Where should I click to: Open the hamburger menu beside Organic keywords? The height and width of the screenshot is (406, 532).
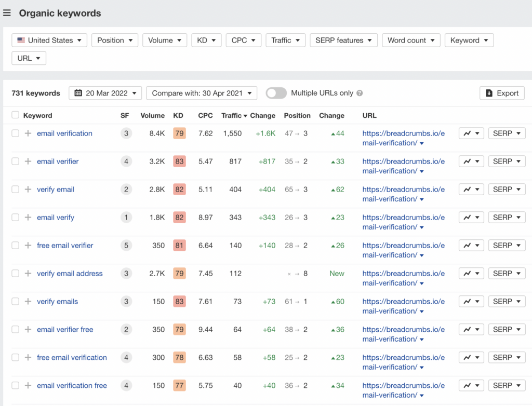click(7, 13)
